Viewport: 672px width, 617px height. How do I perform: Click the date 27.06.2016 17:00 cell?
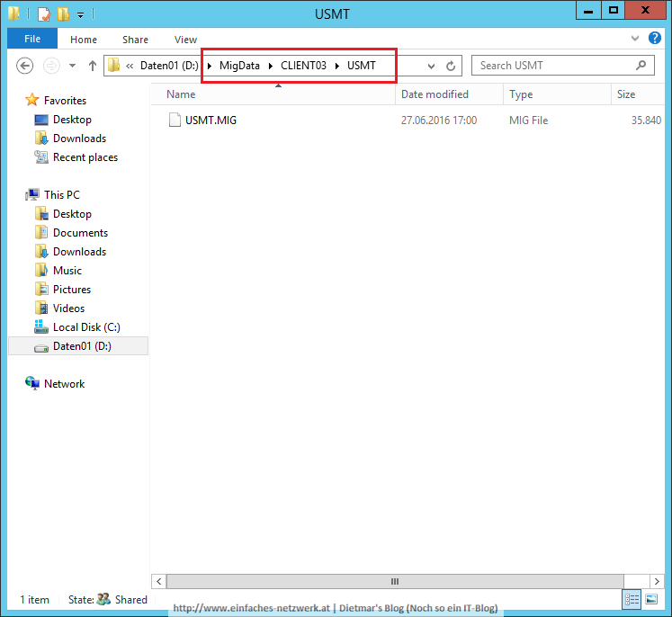[x=439, y=121]
